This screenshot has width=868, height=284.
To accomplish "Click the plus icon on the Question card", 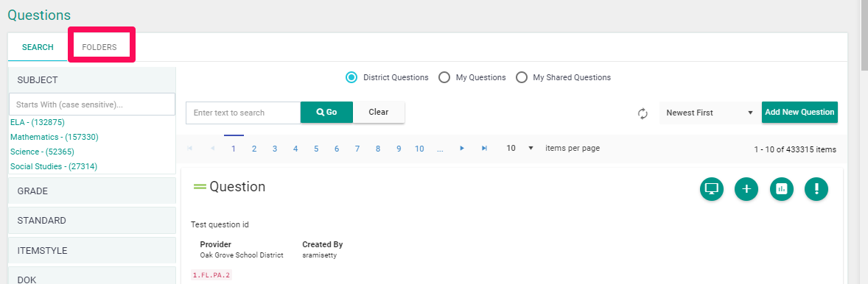I will tap(746, 189).
